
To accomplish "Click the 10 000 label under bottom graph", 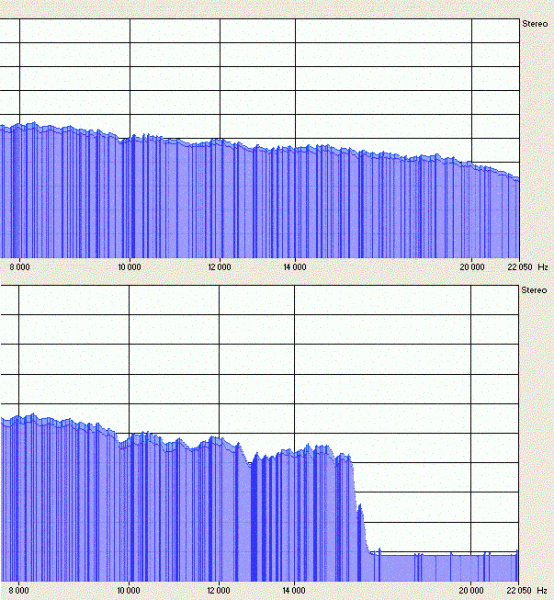I will [129, 590].
